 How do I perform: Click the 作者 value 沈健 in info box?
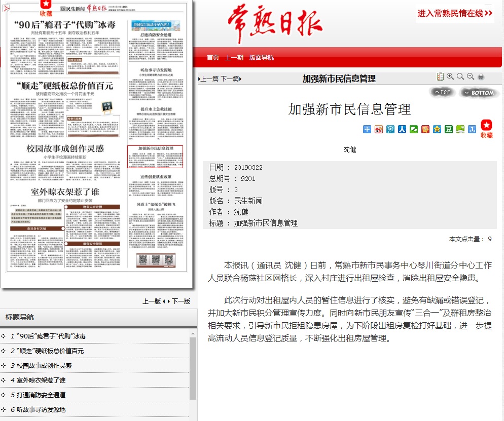point(241,212)
